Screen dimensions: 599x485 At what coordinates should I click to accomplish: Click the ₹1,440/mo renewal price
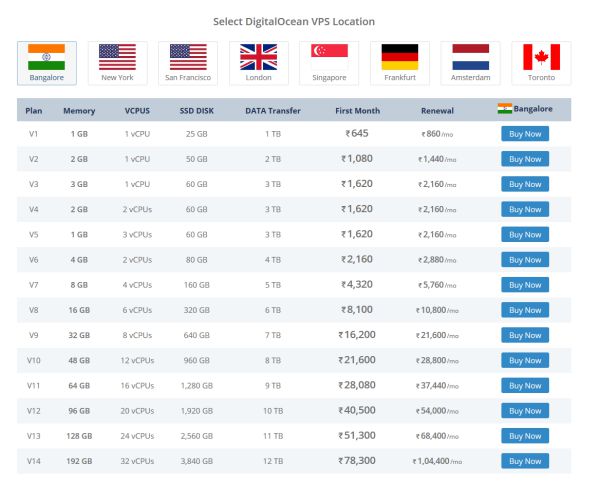[x=437, y=159]
